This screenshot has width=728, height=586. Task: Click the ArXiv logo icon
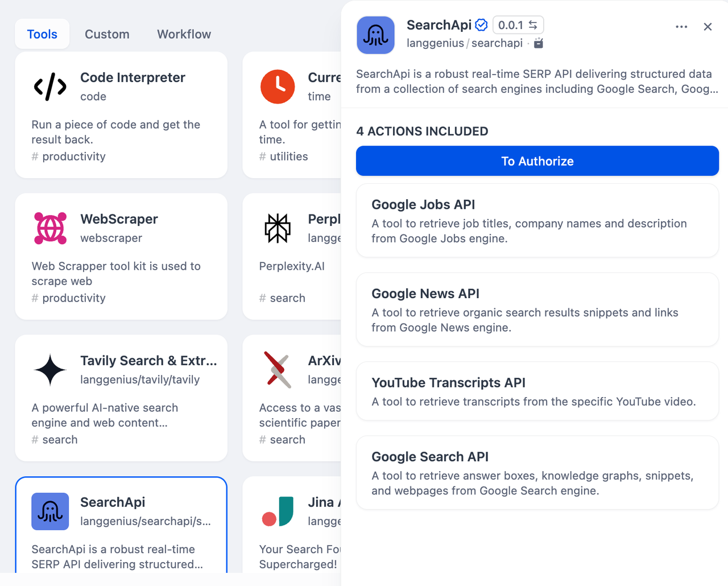[x=278, y=370]
